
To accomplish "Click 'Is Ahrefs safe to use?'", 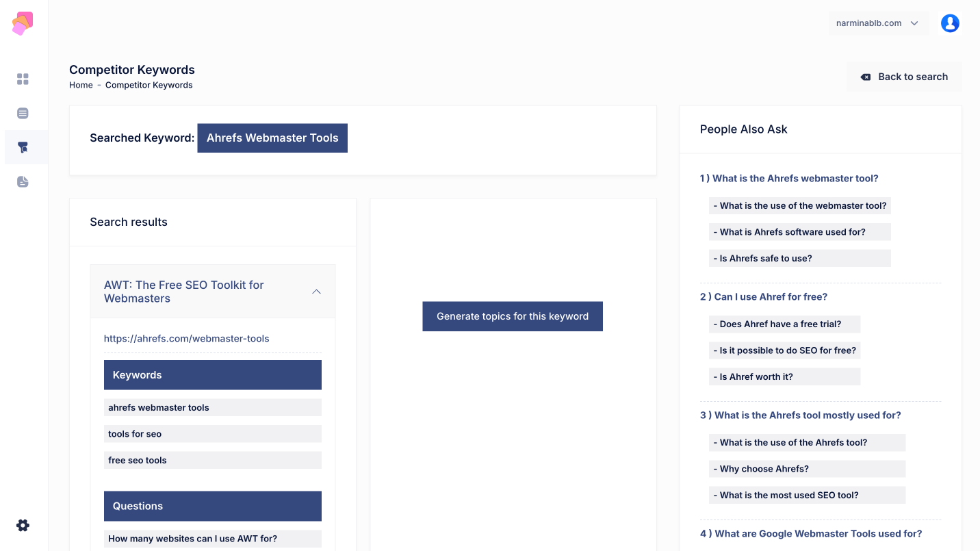I will pos(800,259).
